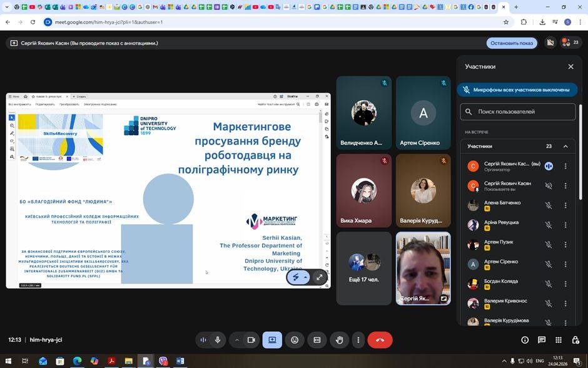Raise hand using the hand icon
This screenshot has width=588, height=368.
point(339,340)
